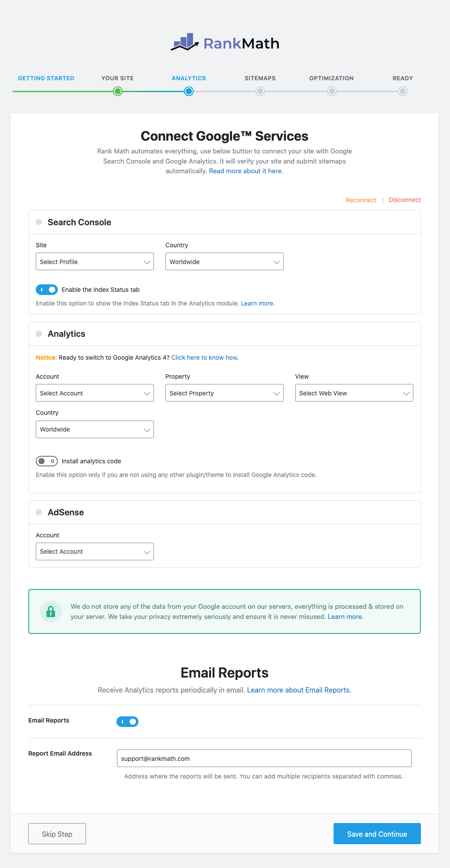Click the status dot beside Search Console heading
The width and height of the screenshot is (450, 868).
pyautogui.click(x=39, y=222)
